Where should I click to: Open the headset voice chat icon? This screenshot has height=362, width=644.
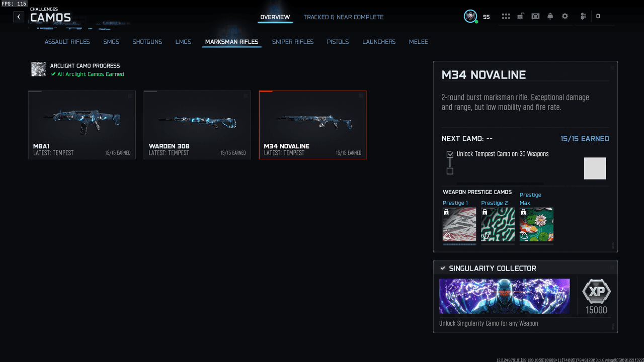(535, 17)
